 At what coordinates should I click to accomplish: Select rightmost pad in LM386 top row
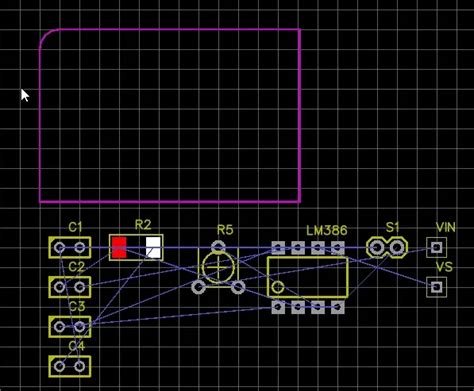[x=338, y=248]
